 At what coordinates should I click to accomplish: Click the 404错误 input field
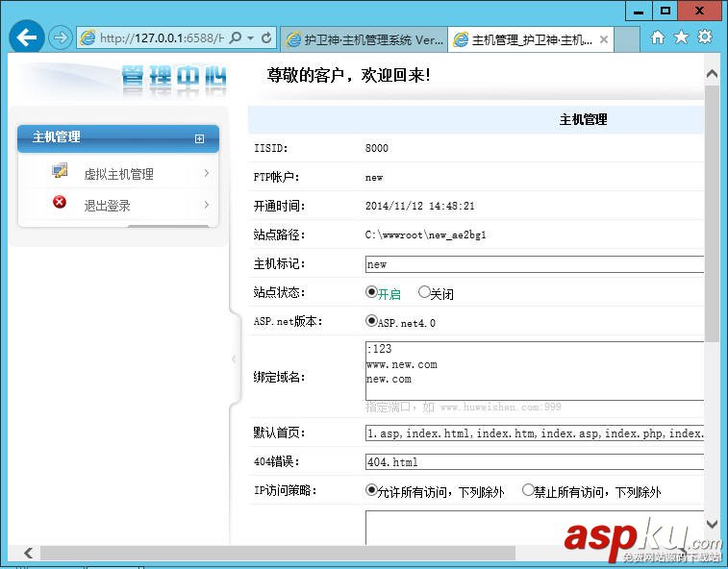tap(535, 461)
